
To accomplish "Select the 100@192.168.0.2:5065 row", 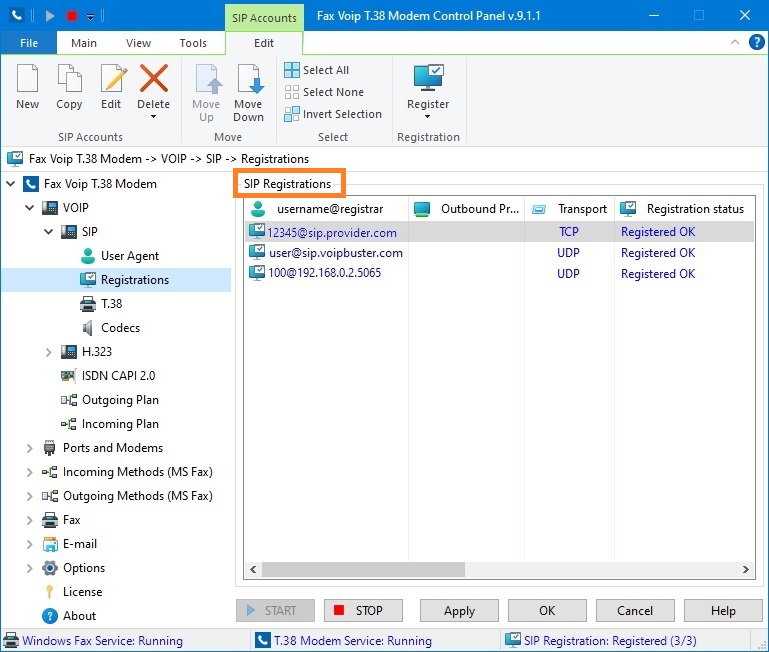I will (499, 273).
